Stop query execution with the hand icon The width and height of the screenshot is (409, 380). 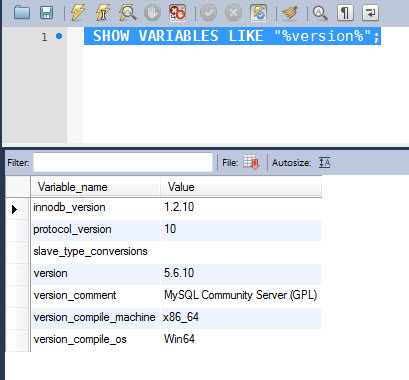[152, 13]
